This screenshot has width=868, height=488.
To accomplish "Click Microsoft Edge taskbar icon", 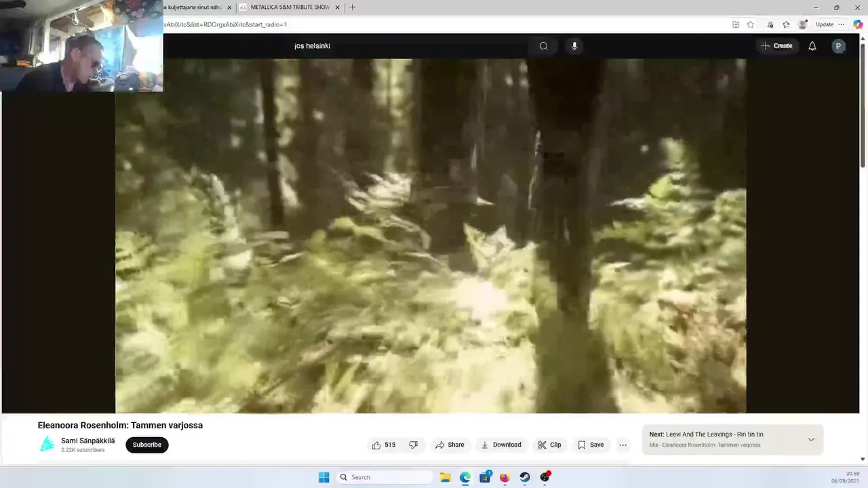I will (x=465, y=477).
